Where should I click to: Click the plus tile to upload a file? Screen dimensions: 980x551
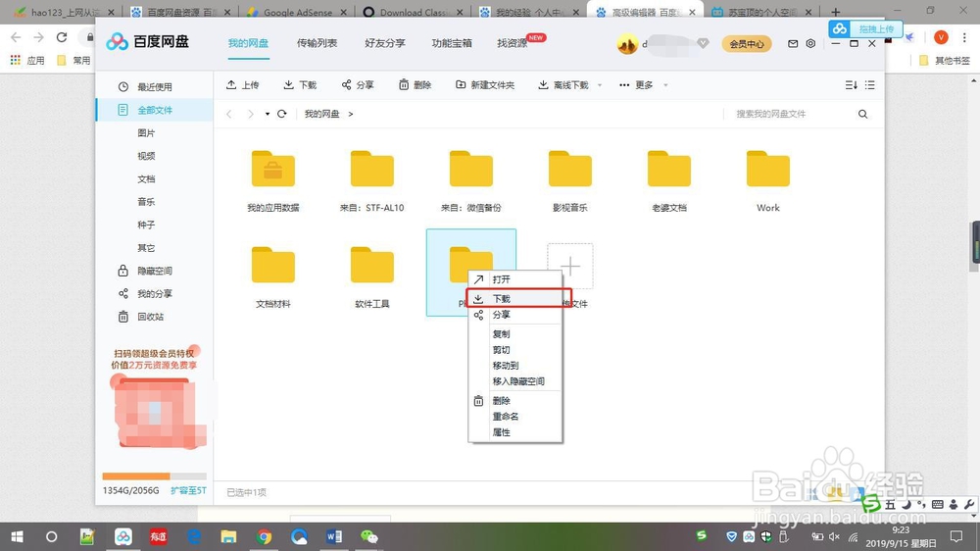click(x=570, y=267)
